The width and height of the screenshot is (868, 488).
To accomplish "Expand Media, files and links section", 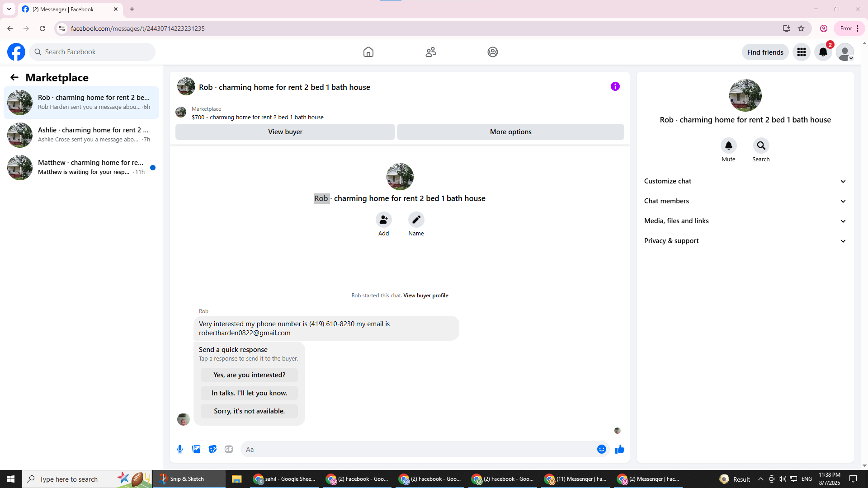I will point(745,221).
